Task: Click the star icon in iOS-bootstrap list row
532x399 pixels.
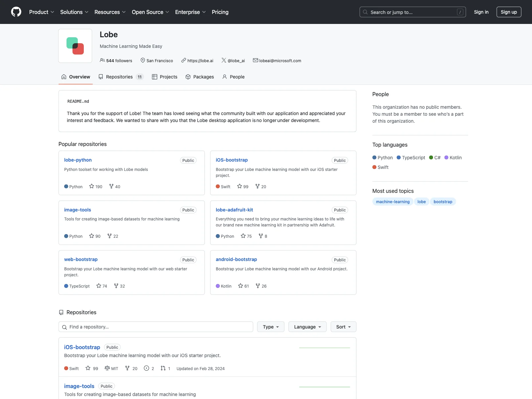Action: coord(88,368)
